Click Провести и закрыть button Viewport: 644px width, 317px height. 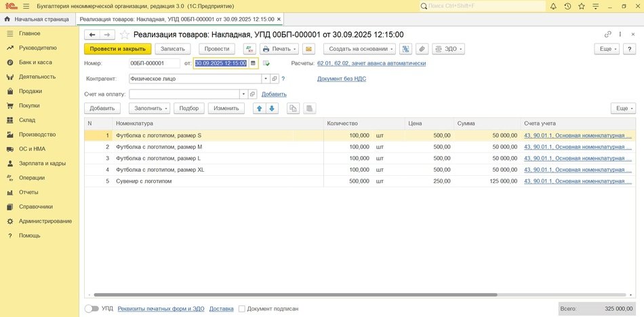point(117,49)
